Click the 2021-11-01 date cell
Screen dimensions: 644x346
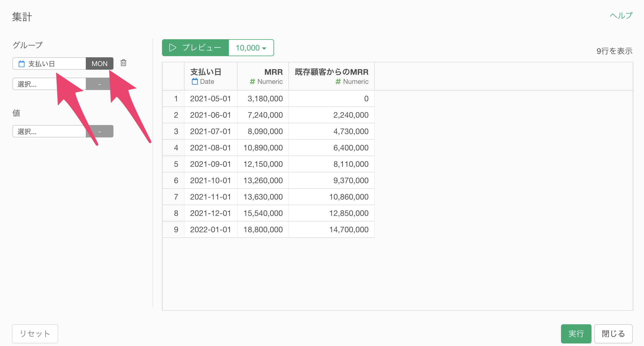click(x=211, y=197)
